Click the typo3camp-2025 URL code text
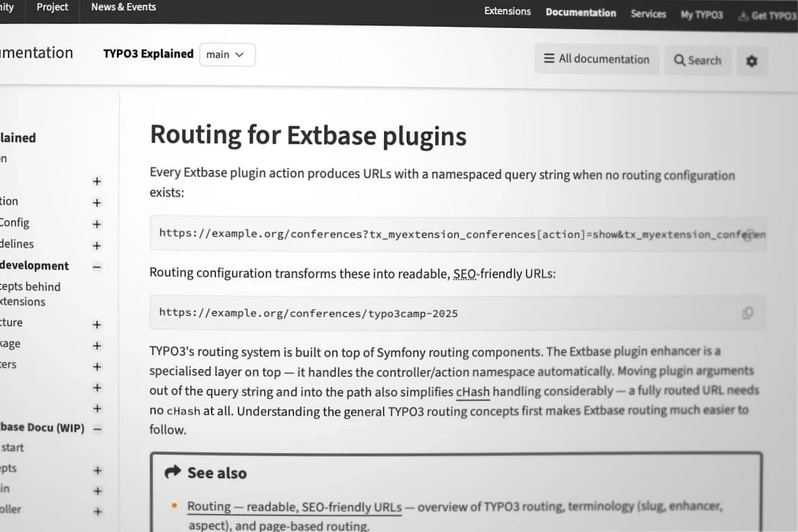The height and width of the screenshot is (532, 798). click(x=309, y=313)
